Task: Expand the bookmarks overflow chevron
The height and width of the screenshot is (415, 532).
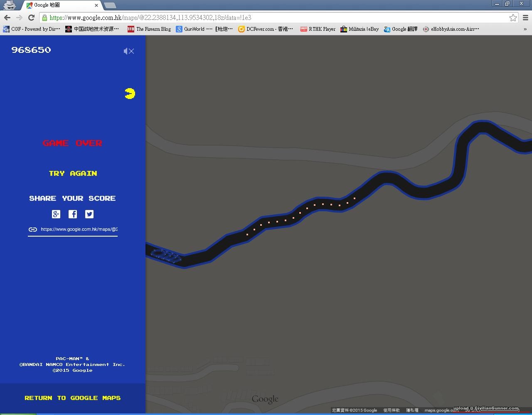Action: coord(525,29)
